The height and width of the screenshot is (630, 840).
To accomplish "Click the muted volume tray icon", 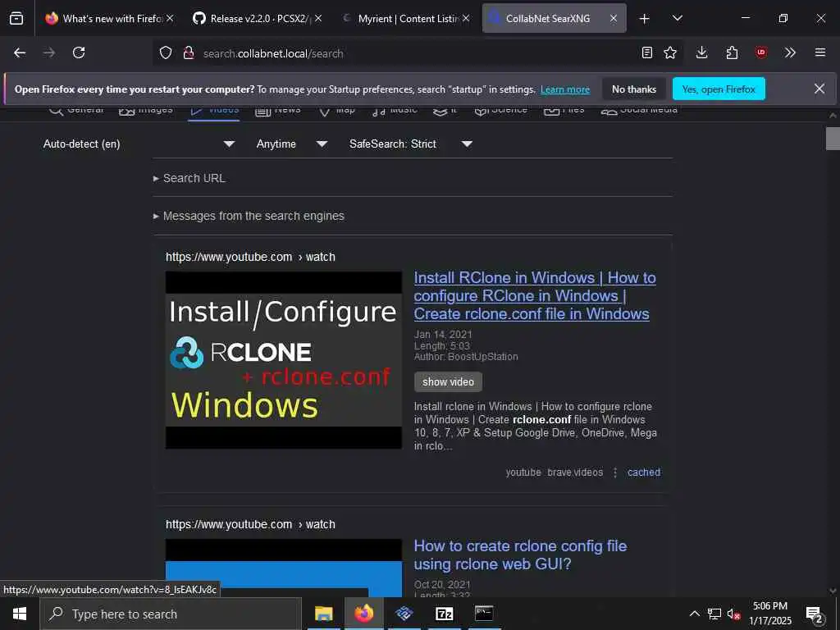I will tap(733, 614).
